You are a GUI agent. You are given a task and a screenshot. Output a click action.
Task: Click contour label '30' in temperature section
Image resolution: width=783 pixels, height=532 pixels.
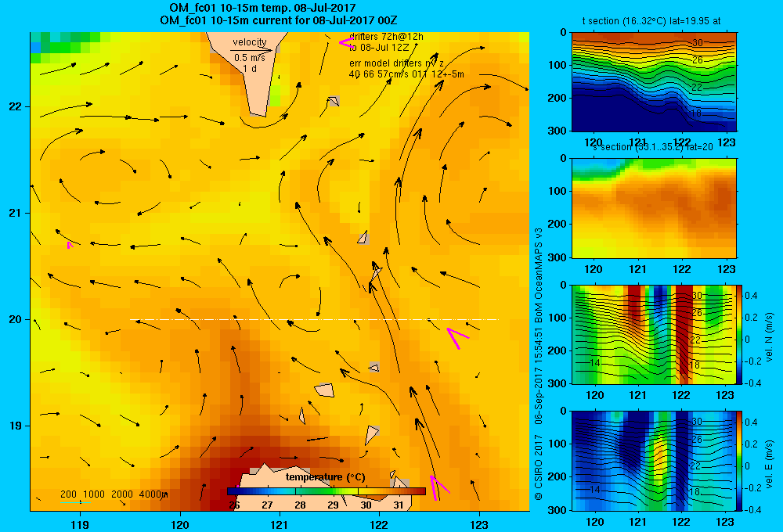pyautogui.click(x=698, y=43)
